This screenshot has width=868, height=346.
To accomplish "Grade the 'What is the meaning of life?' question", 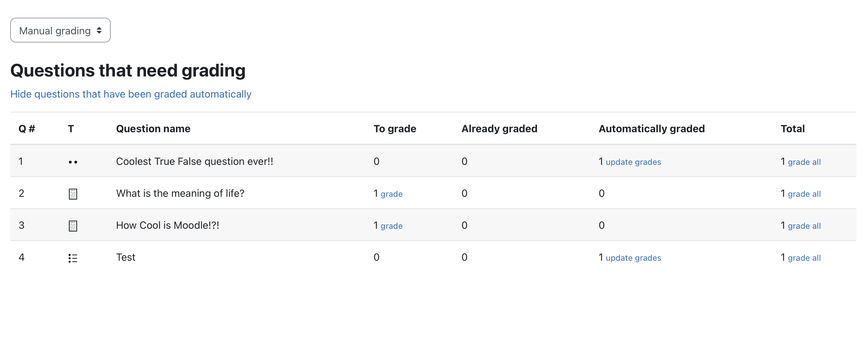I will (x=392, y=194).
